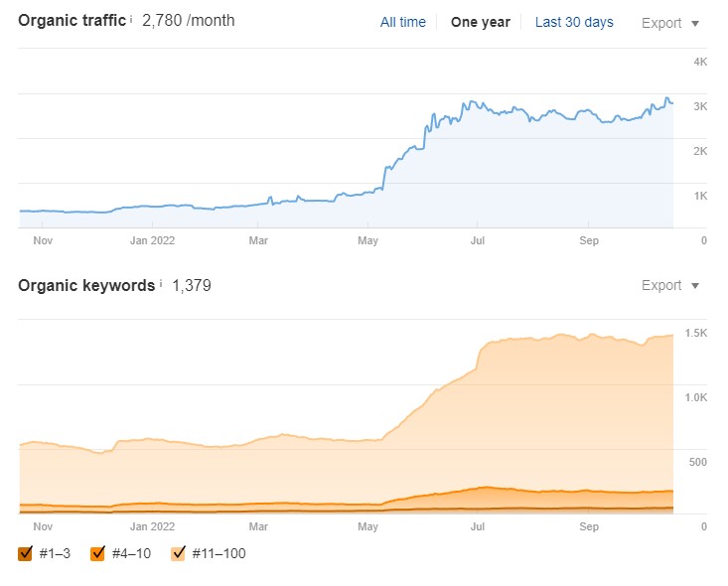
Task: Uncheck the #1–3 positions checkbox
Action: pos(26,553)
